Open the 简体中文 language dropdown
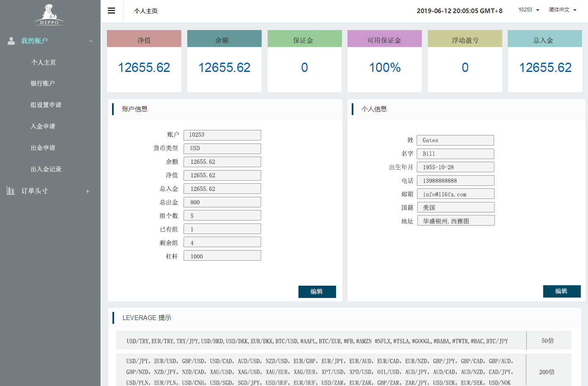Viewport: 588px width, 386px height. (562, 10)
